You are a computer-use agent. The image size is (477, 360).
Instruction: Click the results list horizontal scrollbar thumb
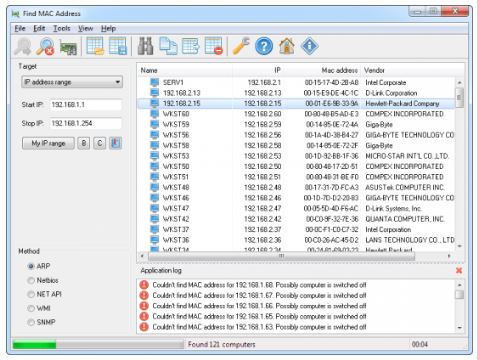click(x=282, y=256)
